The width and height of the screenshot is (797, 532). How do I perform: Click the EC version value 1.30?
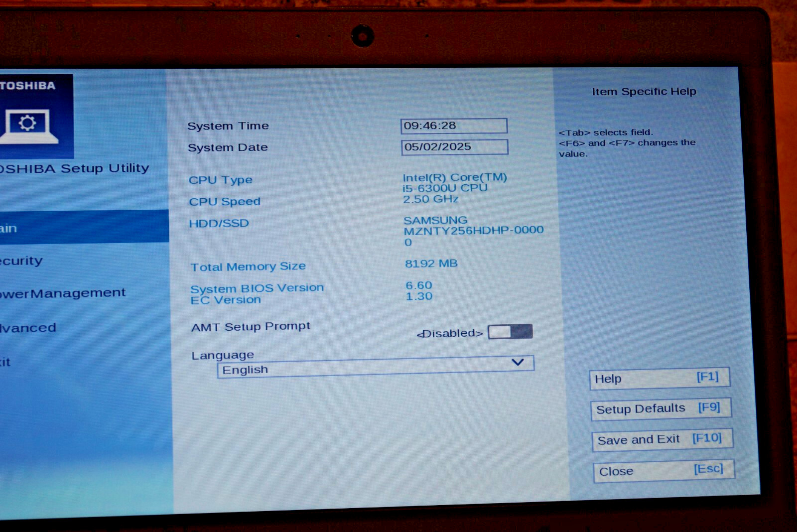coord(419,296)
